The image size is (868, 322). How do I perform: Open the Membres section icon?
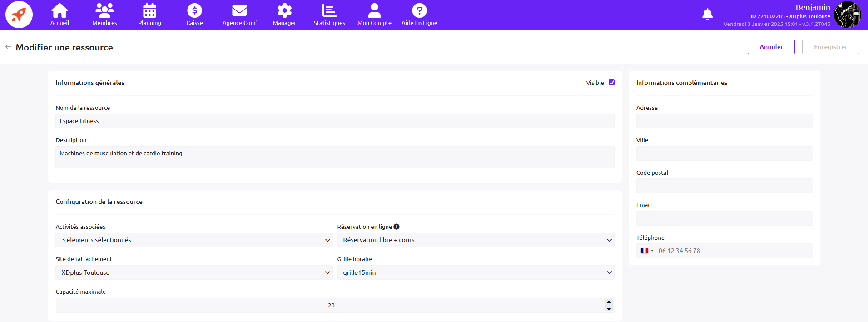click(x=104, y=11)
